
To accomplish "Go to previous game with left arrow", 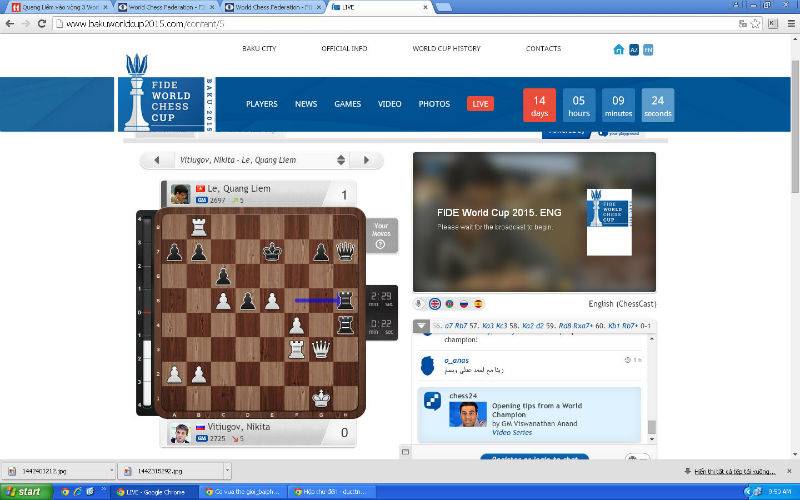I will pos(157,160).
